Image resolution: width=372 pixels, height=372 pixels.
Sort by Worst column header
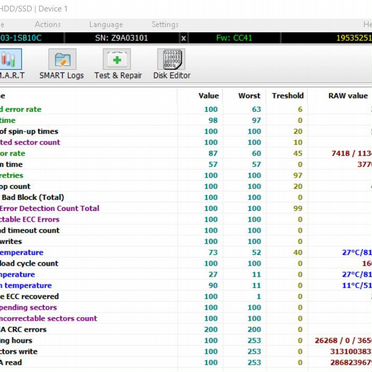pos(249,96)
